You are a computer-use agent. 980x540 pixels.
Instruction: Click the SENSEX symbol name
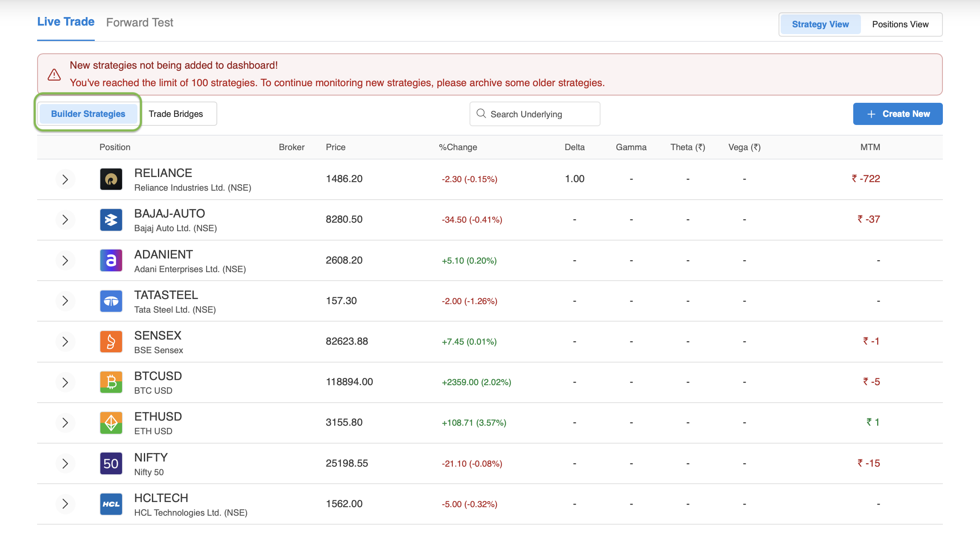click(157, 335)
